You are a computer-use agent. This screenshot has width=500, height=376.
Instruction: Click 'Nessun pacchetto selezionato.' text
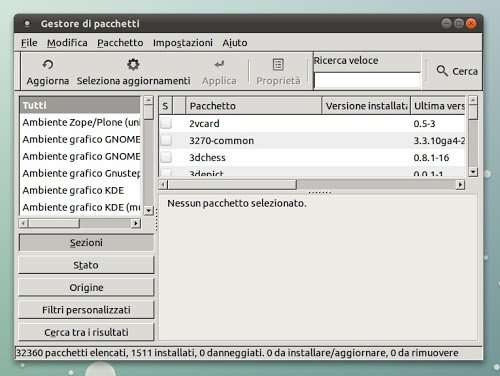[237, 203]
